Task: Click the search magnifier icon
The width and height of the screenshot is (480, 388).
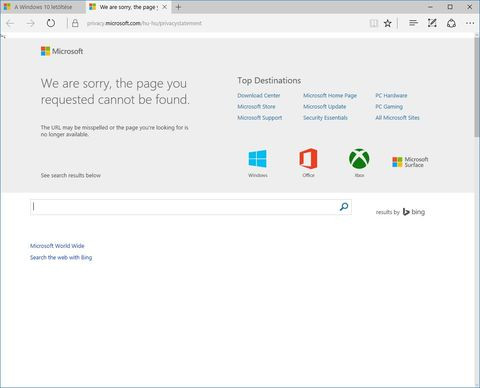Action: 344,207
